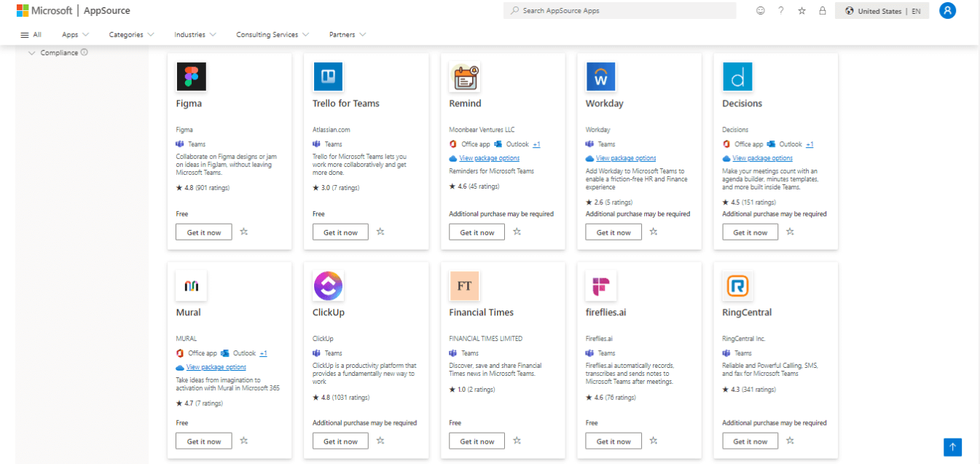Open the Consulting Services dropdown

273,34
